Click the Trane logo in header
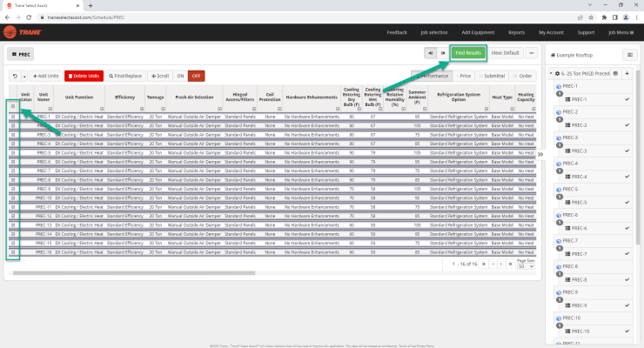The height and width of the screenshot is (348, 644). click(22, 32)
